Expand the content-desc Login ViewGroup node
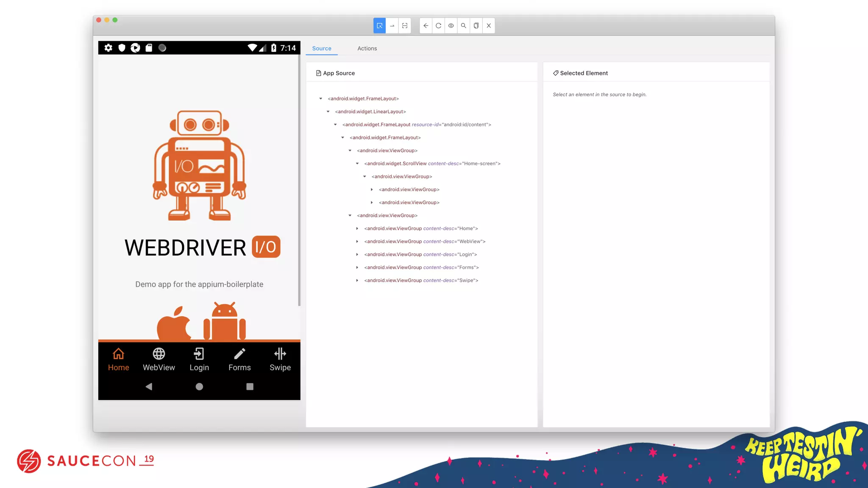 [357, 255]
